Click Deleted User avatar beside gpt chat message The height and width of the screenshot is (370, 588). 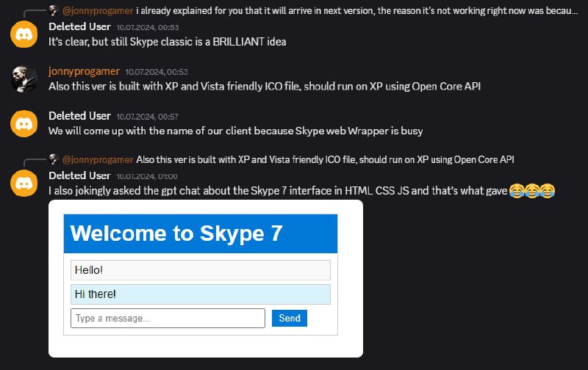[x=24, y=183]
